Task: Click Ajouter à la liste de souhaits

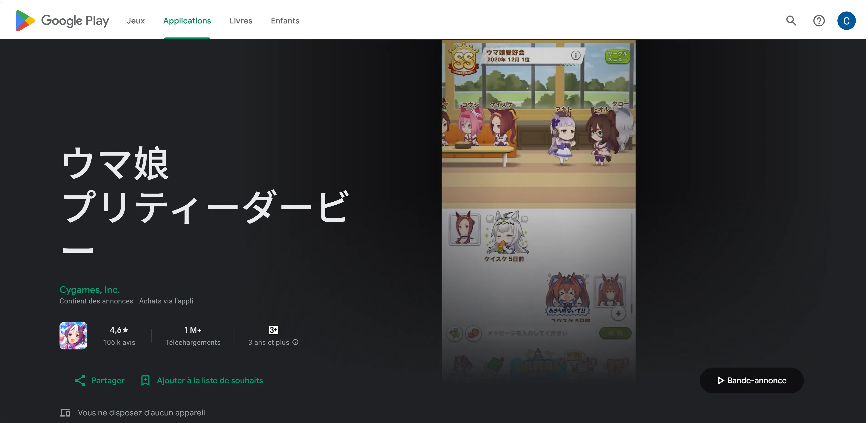Action: pyautogui.click(x=210, y=380)
